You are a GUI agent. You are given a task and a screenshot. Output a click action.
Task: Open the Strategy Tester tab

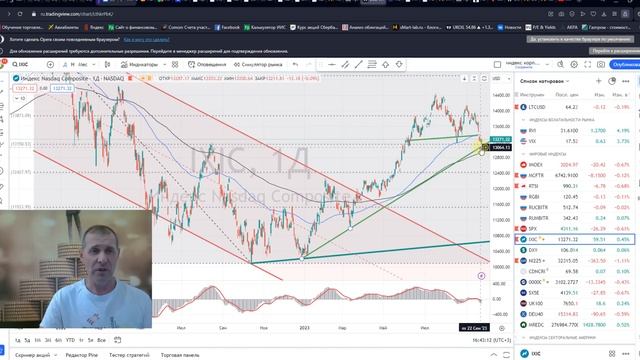click(129, 355)
